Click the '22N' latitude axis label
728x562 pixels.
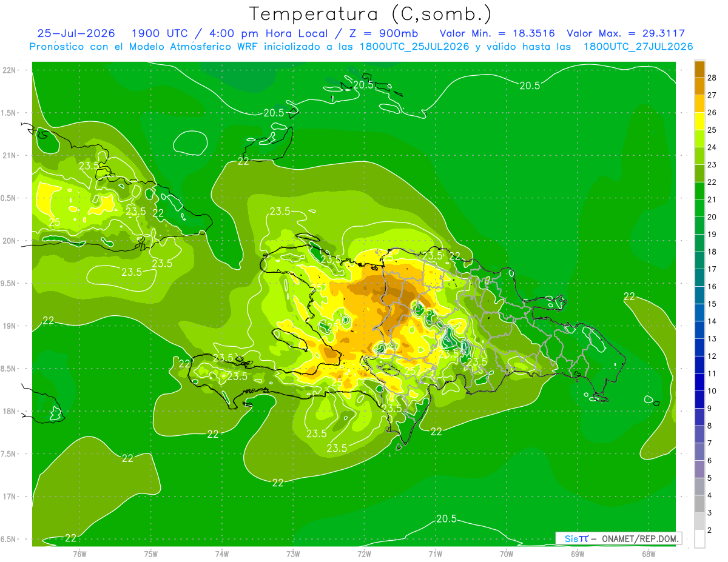(x=10, y=70)
